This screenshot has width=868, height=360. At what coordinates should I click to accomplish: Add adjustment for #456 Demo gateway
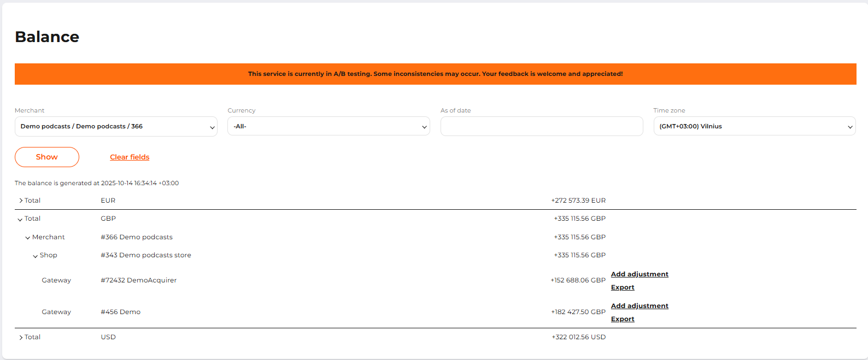tap(640, 306)
